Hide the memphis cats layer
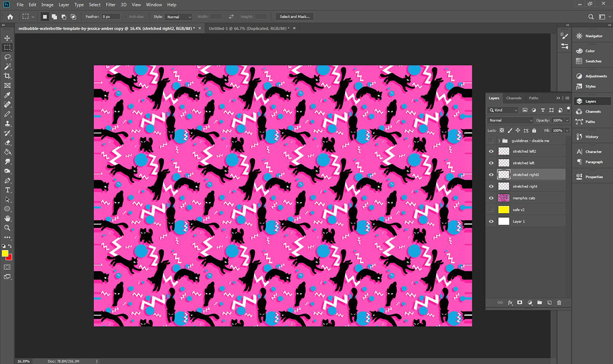This screenshot has width=613, height=364. 491,198
